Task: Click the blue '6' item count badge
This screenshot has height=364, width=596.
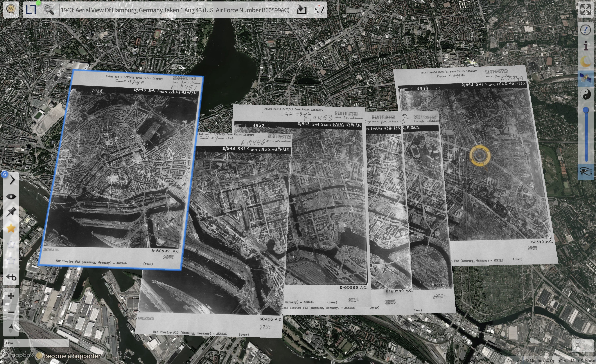Action: point(4,174)
